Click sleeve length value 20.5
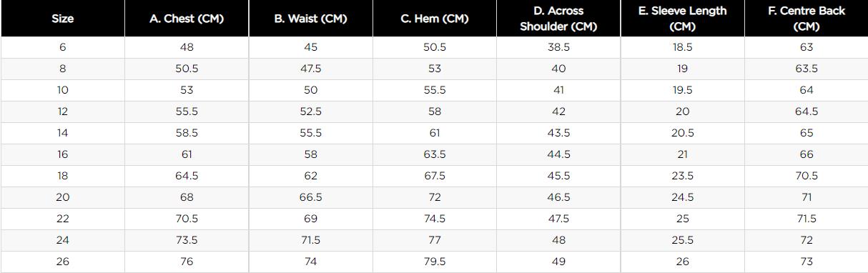The height and width of the screenshot is (273, 868). pos(682,133)
